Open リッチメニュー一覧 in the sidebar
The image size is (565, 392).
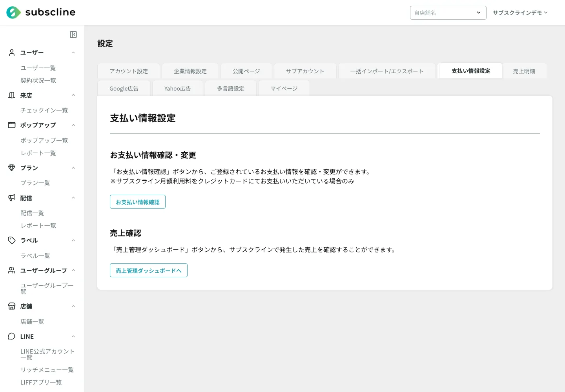point(47,370)
